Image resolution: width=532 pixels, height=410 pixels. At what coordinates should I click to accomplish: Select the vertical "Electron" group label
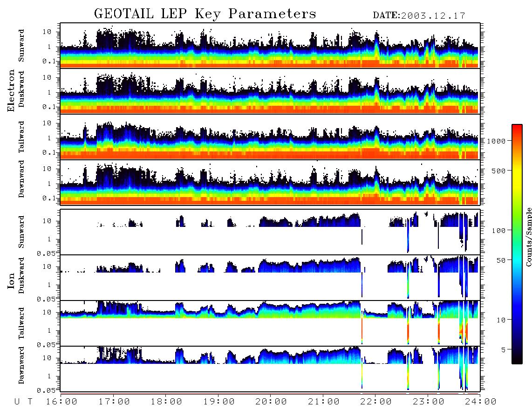click(x=11, y=90)
